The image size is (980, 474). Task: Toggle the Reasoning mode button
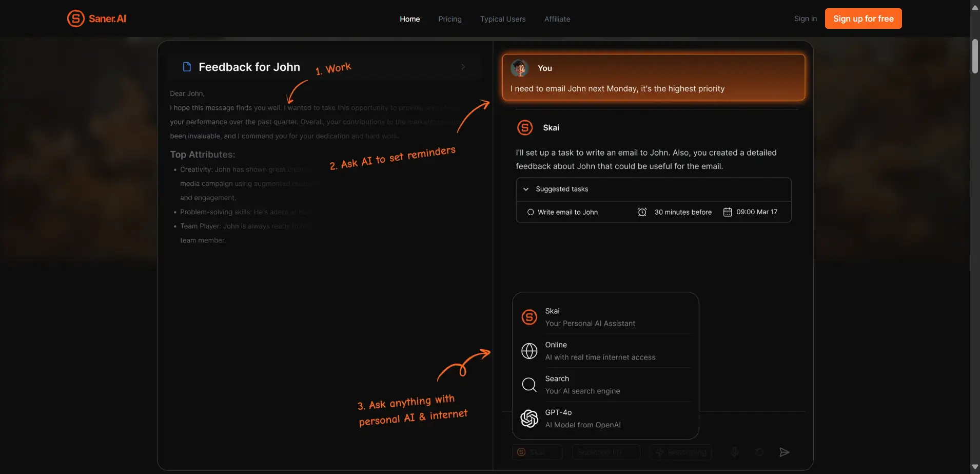tap(681, 452)
